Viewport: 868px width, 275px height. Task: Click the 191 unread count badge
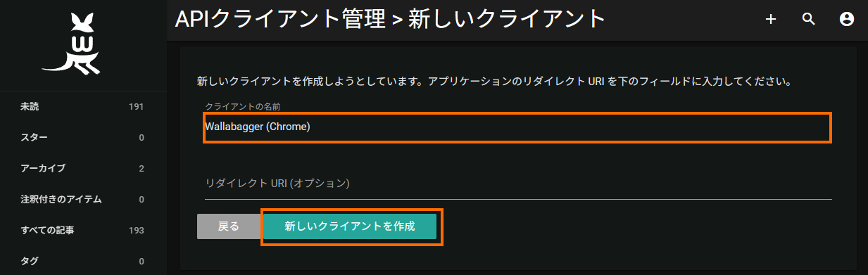click(137, 107)
